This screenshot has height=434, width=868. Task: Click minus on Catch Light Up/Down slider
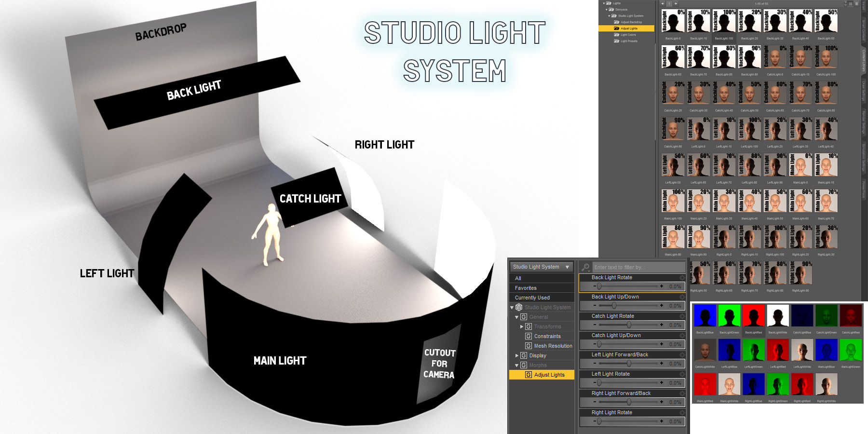[595, 344]
